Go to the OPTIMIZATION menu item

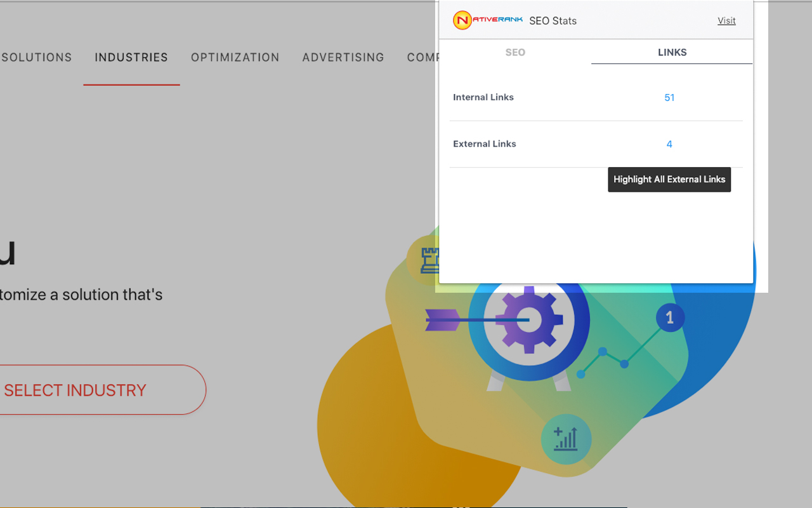[x=235, y=57]
